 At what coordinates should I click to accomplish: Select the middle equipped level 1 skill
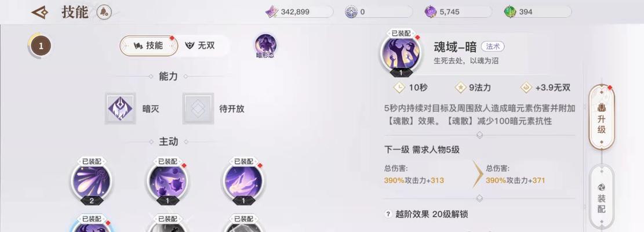pos(167,181)
